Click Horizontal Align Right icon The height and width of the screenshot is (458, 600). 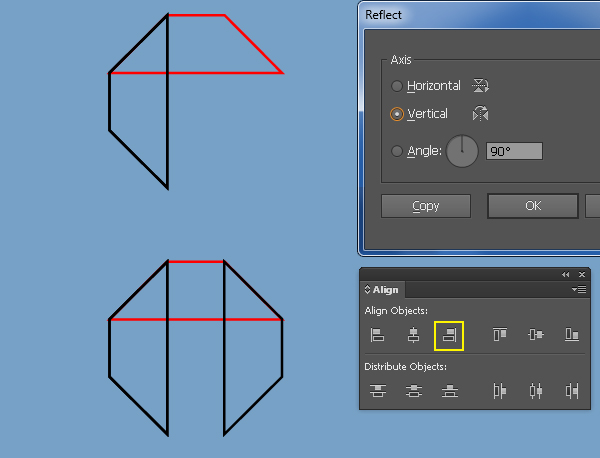coord(449,336)
